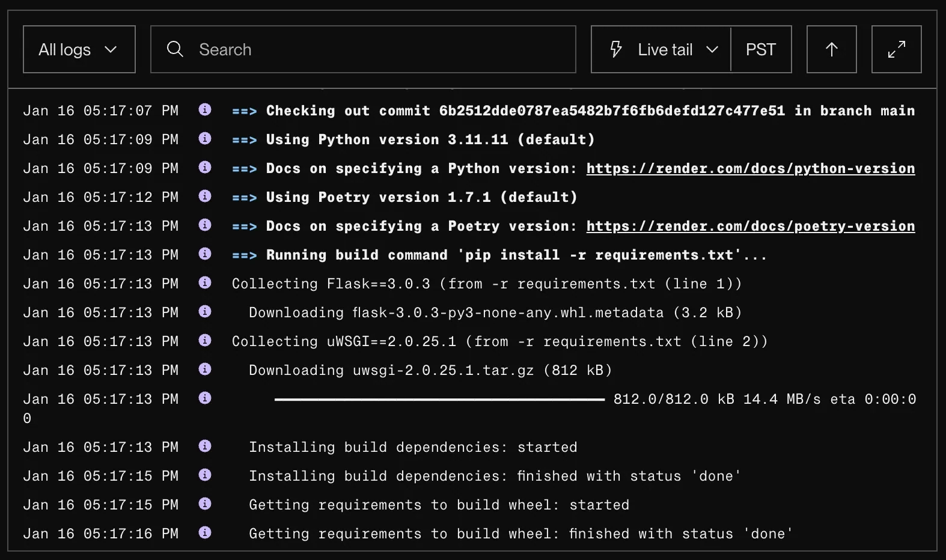Click the uwsgi download progress bar
946x560 pixels.
[439, 399]
